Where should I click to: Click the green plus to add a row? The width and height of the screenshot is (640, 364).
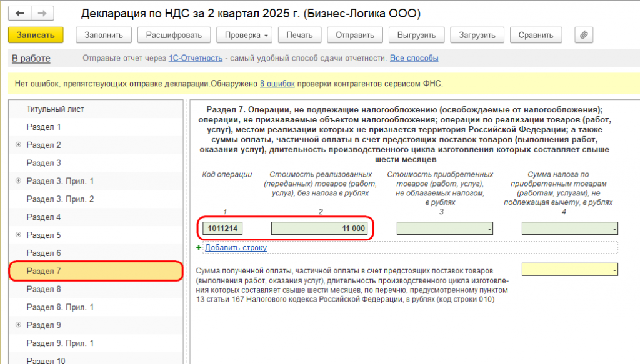199,247
